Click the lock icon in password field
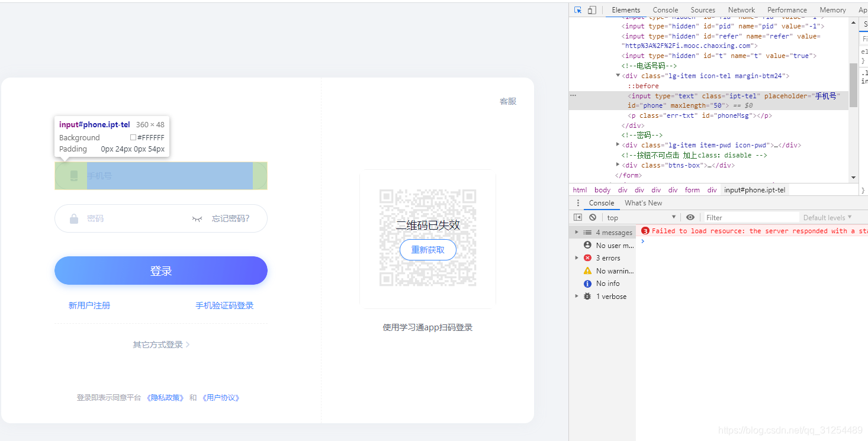Image resolution: width=868 pixels, height=441 pixels. 74,218
